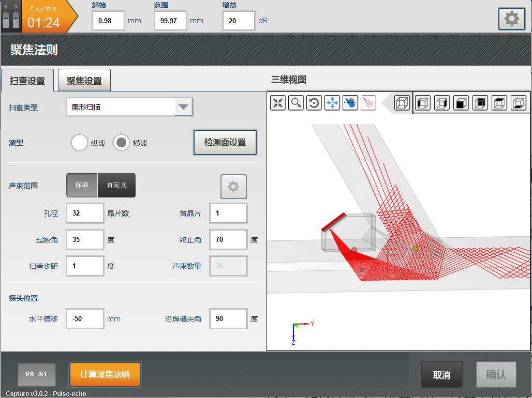Open the 扫查设置 tab
This screenshot has width=532, height=398.
[x=27, y=81]
